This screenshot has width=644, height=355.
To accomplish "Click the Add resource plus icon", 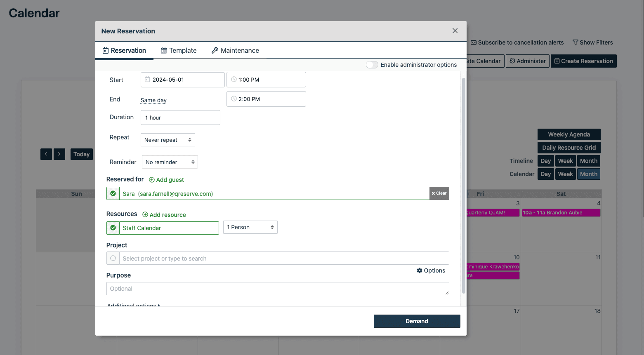I will coord(145,215).
